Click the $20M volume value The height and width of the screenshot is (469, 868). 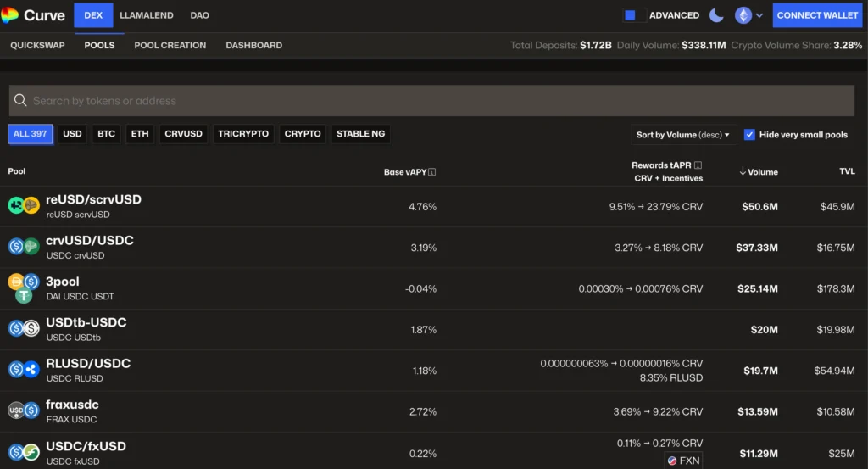(x=764, y=329)
